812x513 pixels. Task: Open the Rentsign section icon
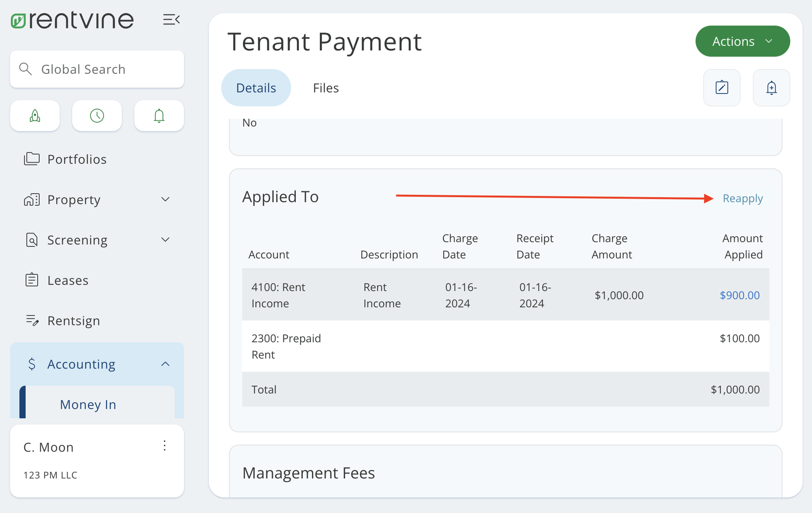coord(32,320)
